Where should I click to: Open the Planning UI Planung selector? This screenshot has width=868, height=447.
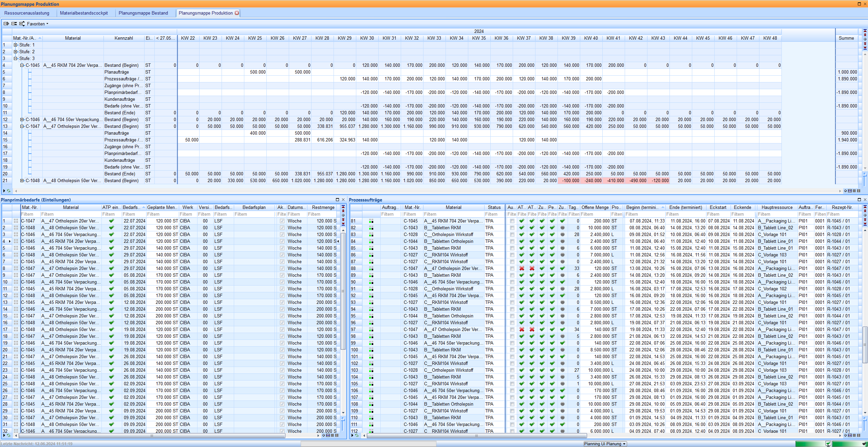(x=604, y=444)
